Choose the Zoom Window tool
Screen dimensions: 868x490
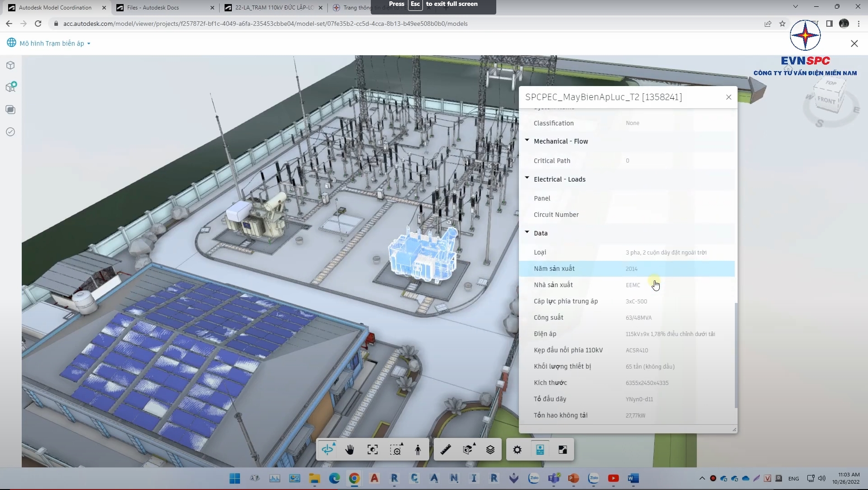tap(396, 450)
